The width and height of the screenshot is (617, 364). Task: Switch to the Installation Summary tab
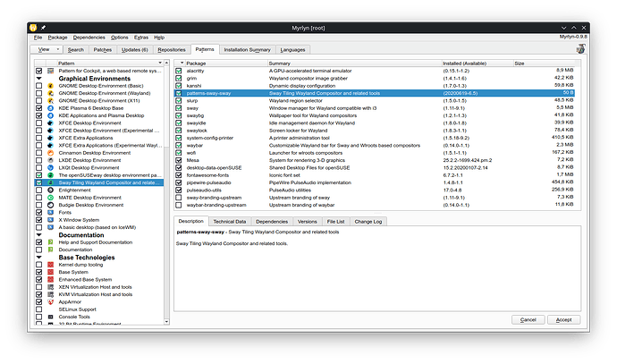pyautogui.click(x=247, y=50)
